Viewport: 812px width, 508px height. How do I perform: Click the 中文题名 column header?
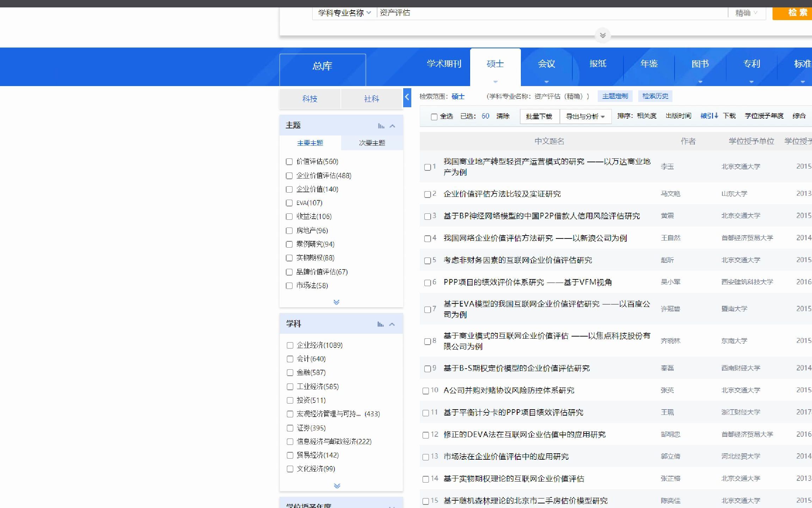point(549,141)
